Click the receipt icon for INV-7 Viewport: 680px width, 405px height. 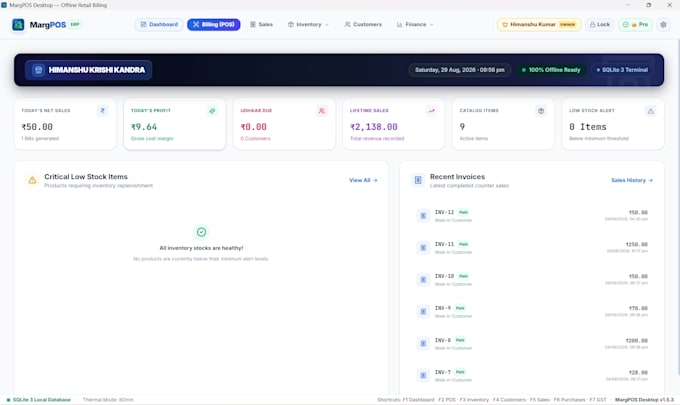423,376
